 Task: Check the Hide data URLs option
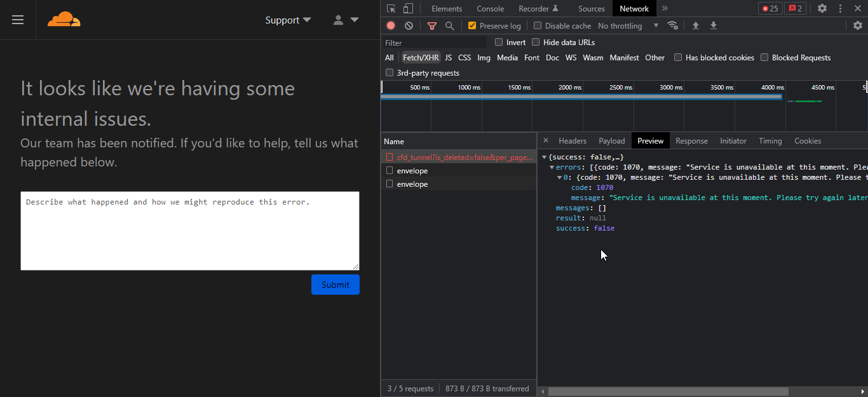[x=536, y=42]
